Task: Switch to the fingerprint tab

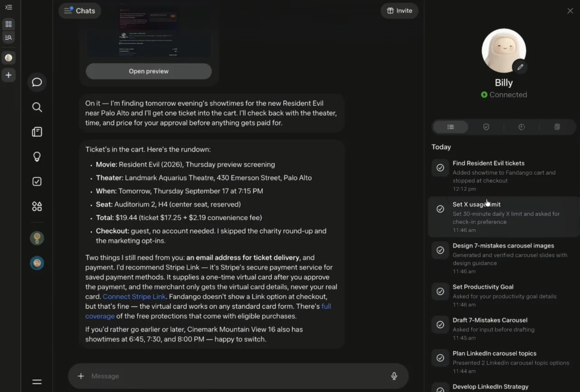Action: pyautogui.click(x=557, y=127)
